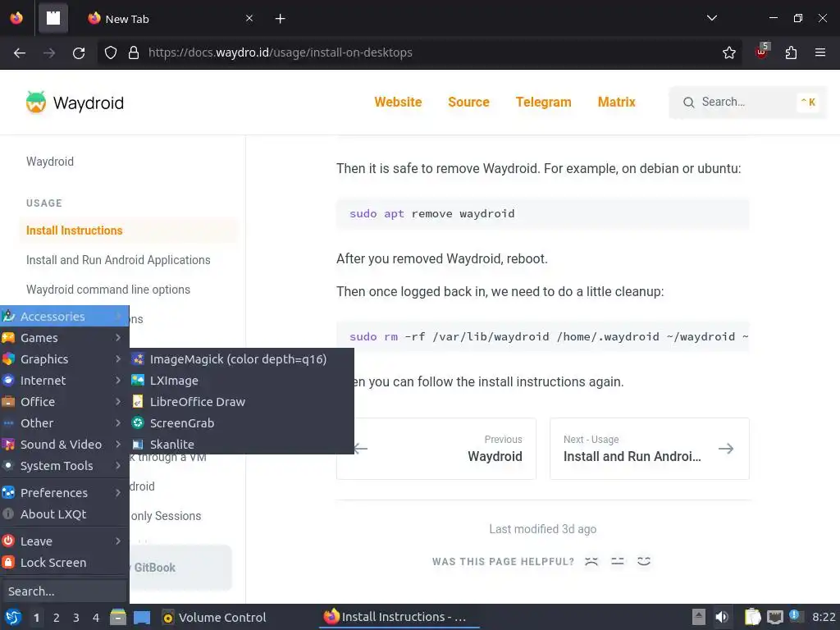Open the volume speaker tray icon
This screenshot has height=630, width=840.
(x=722, y=617)
